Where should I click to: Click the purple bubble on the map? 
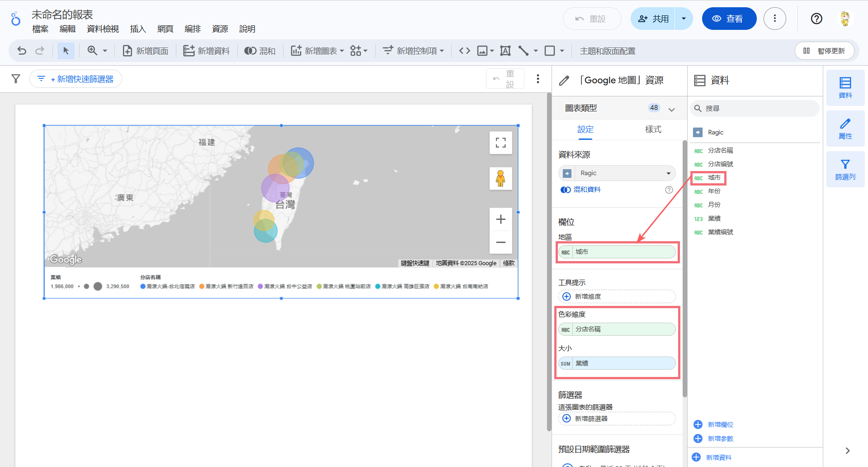click(x=275, y=188)
